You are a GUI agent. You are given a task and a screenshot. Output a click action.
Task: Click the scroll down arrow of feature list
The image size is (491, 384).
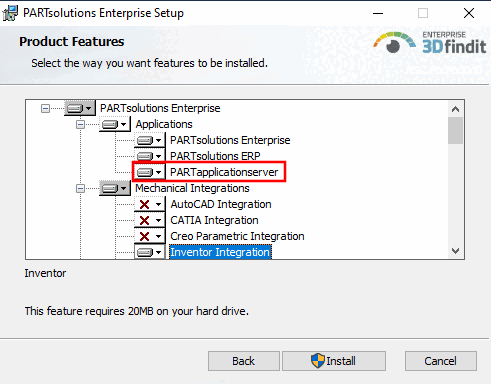455,251
